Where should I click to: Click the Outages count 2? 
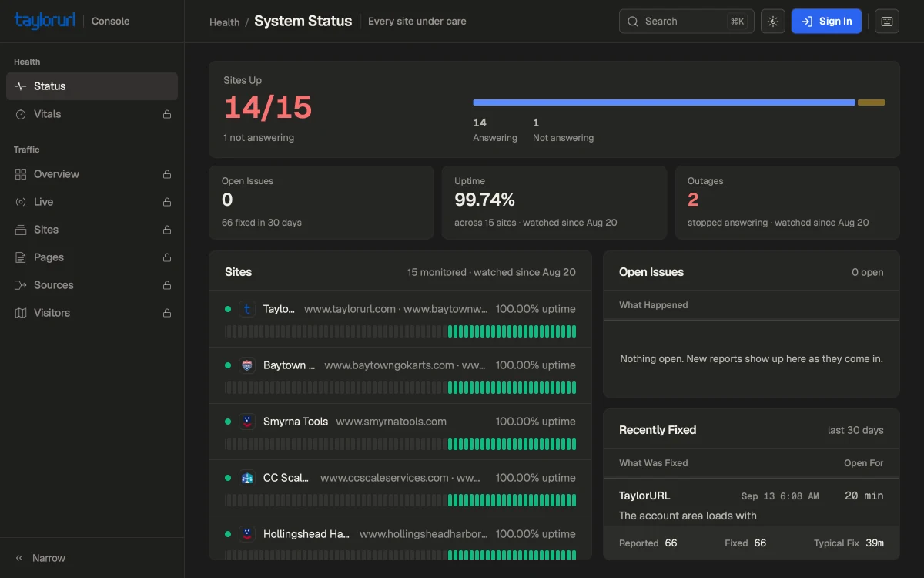pos(693,200)
